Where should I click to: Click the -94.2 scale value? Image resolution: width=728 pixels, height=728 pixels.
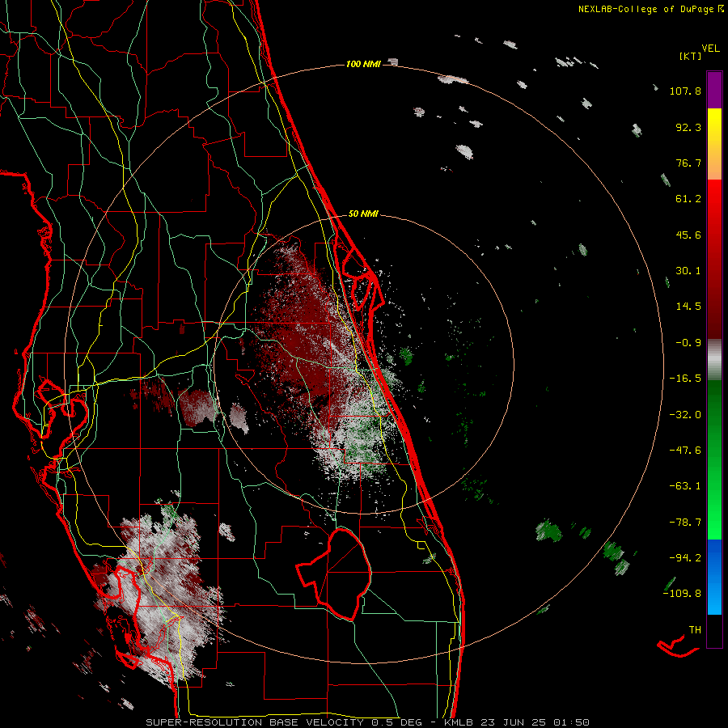[x=685, y=557]
